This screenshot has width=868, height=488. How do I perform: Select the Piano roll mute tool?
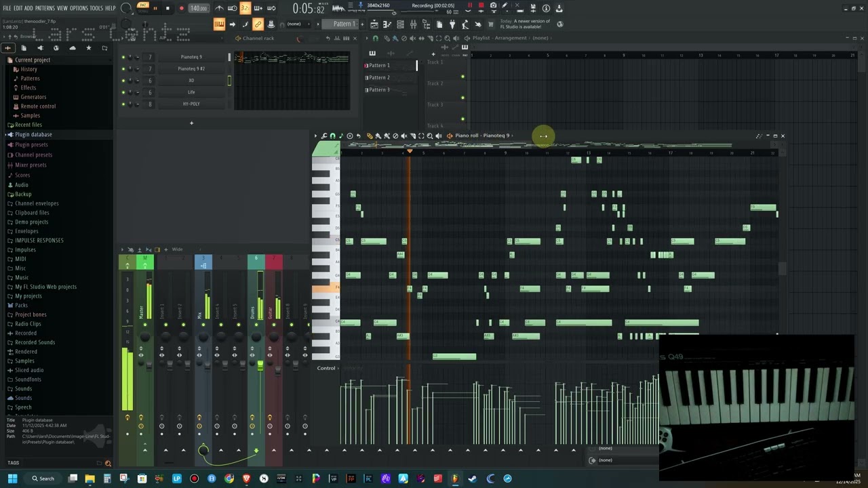[404, 136]
